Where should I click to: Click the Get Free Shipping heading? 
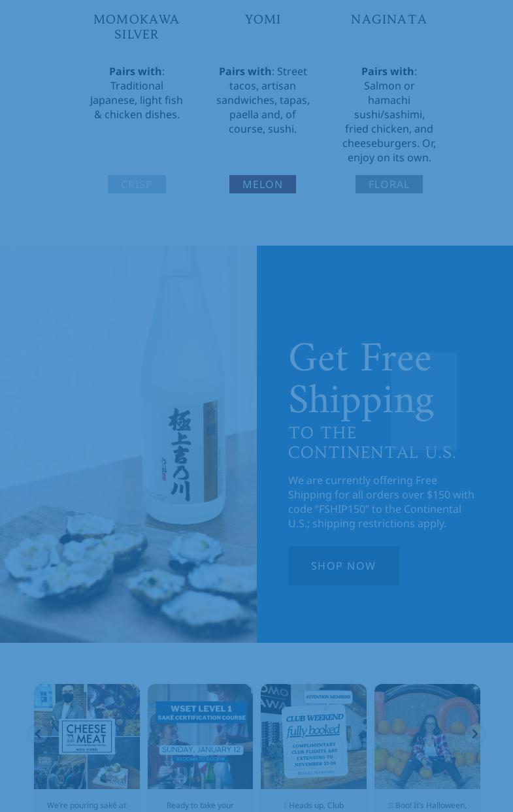point(361,379)
